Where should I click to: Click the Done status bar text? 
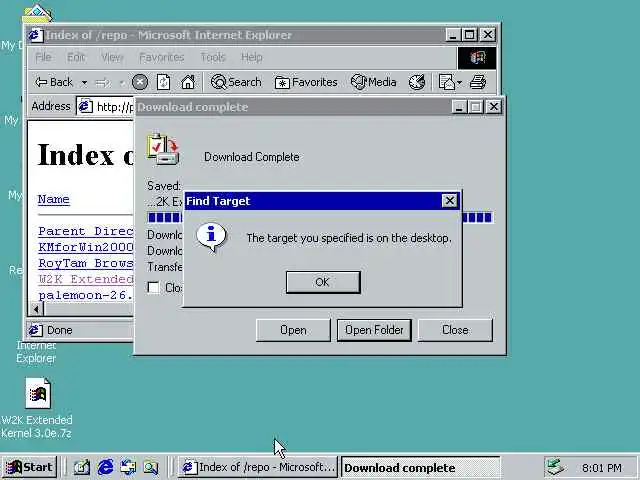click(x=60, y=330)
